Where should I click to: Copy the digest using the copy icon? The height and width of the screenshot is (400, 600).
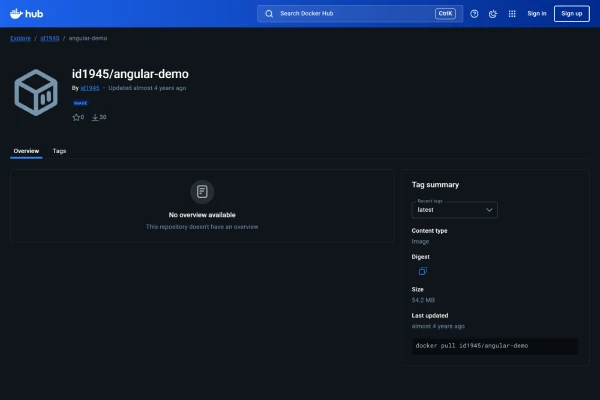[422, 271]
